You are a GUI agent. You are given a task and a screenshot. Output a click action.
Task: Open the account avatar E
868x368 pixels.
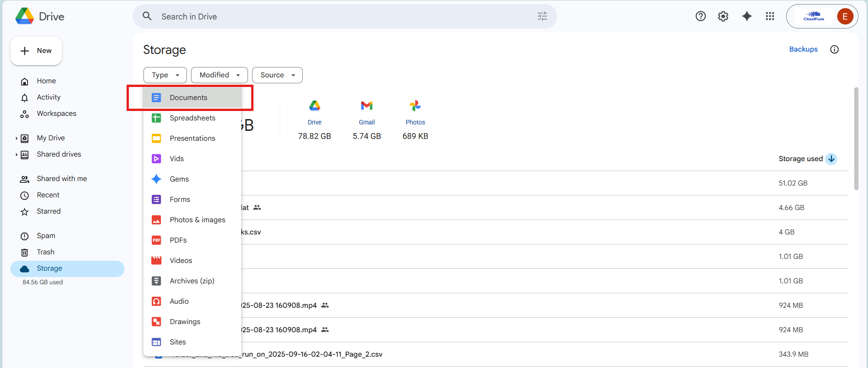[845, 16]
